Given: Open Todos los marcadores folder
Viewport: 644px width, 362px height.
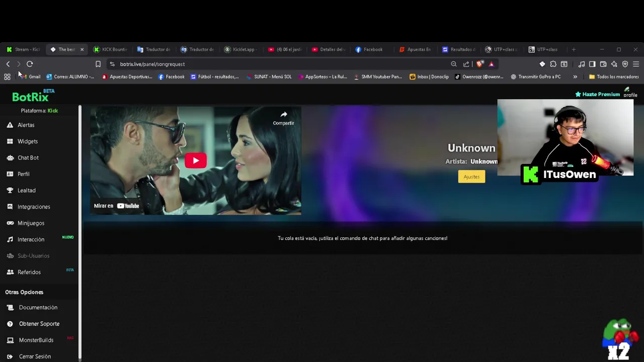Looking at the screenshot, I should pyautogui.click(x=613, y=76).
